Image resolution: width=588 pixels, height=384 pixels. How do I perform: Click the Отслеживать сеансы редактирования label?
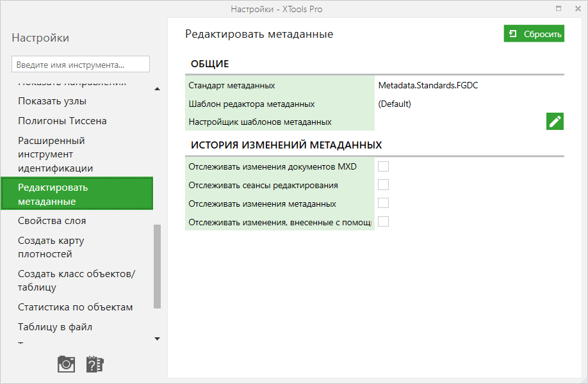coord(263,185)
